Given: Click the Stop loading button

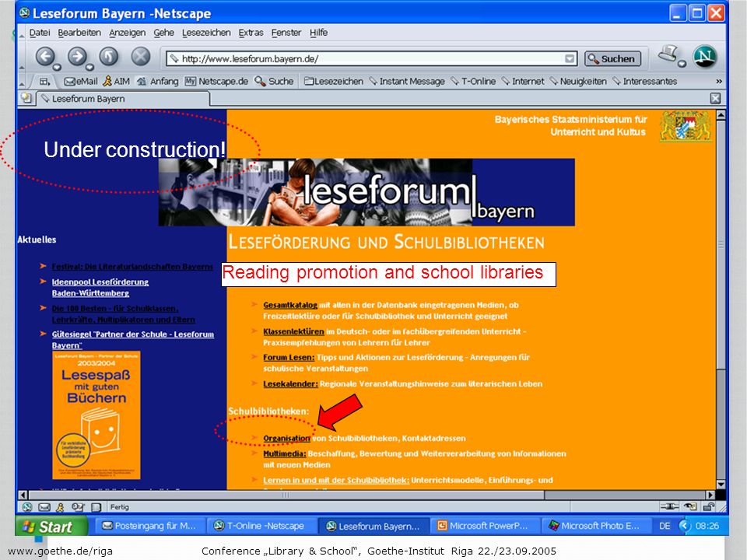Looking at the screenshot, I should point(141,57).
